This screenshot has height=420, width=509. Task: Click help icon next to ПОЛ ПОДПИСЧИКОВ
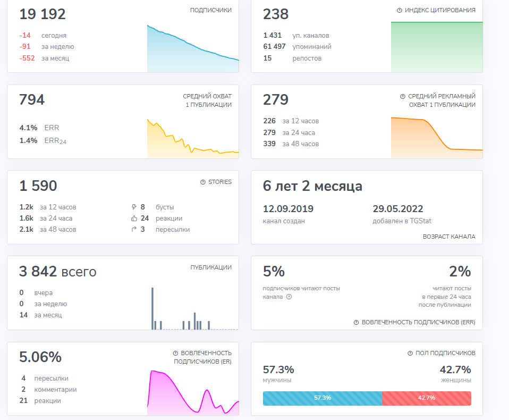pos(410,353)
